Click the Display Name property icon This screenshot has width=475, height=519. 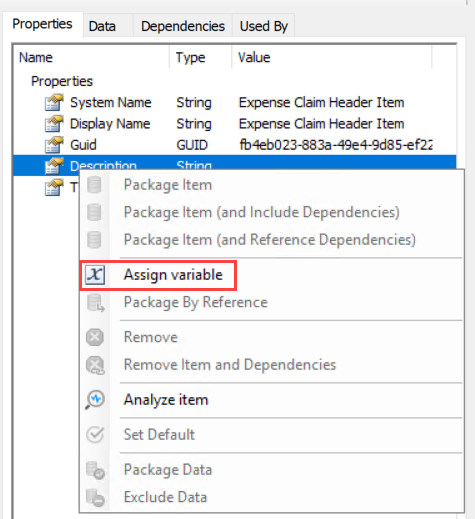click(54, 124)
